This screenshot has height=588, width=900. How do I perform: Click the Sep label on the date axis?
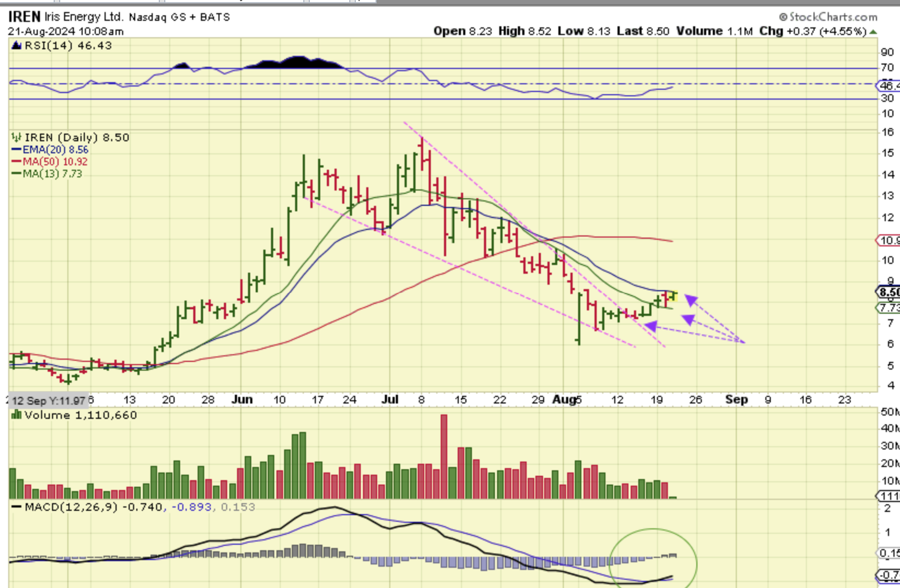coord(736,400)
